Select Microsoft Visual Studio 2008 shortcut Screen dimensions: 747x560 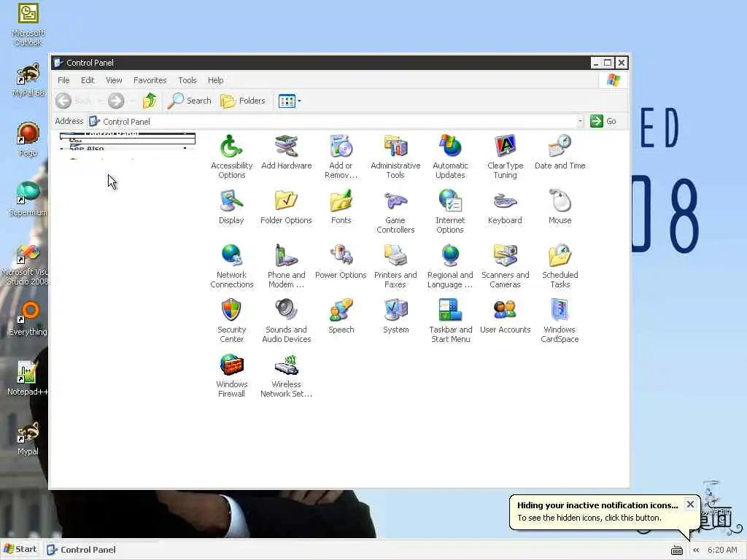26,264
